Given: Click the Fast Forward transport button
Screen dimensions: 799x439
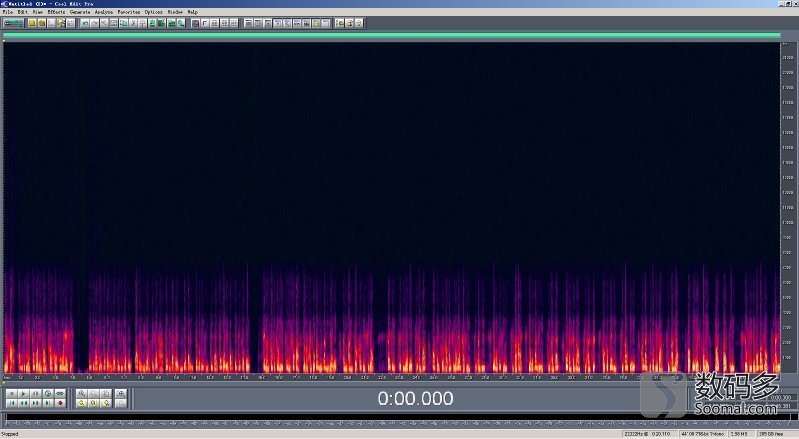Looking at the screenshot, I should click(35, 403).
